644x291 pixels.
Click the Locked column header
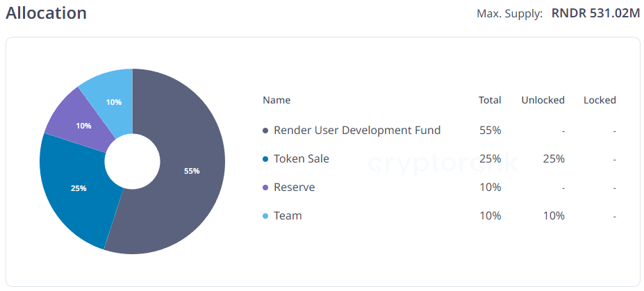click(x=600, y=100)
